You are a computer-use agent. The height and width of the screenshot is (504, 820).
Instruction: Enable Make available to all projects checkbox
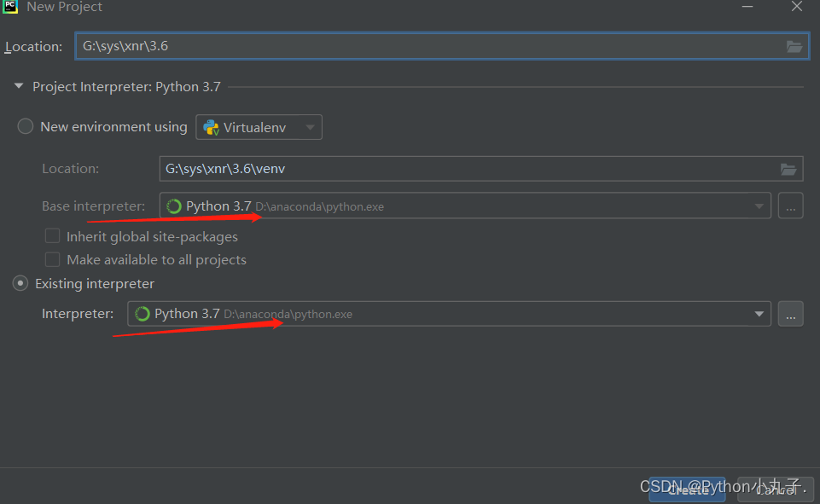click(52, 259)
